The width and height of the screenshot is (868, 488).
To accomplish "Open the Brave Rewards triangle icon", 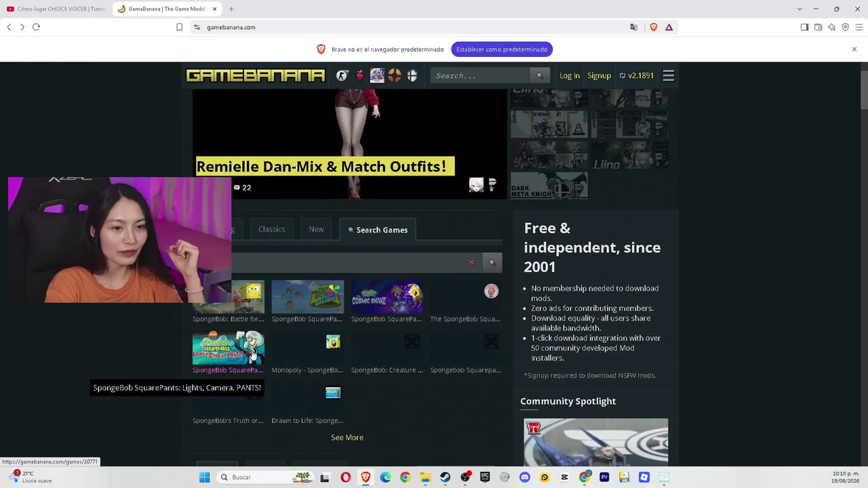I will (x=669, y=27).
